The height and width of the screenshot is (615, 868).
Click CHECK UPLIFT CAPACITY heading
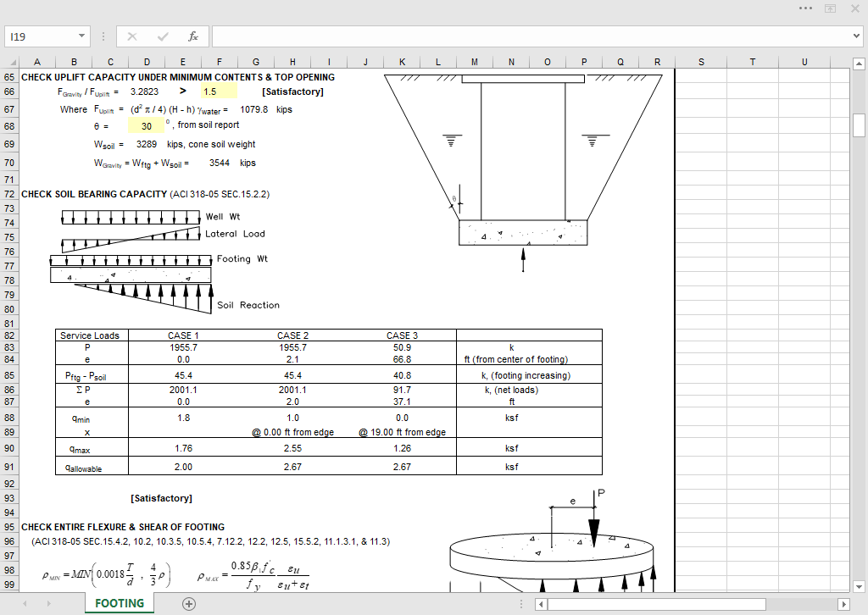pyautogui.click(x=178, y=77)
